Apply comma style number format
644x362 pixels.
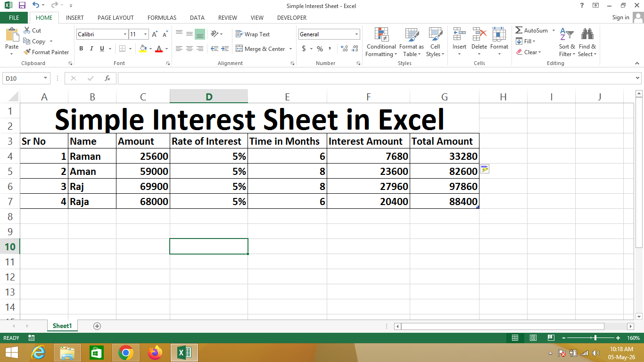[x=330, y=49]
